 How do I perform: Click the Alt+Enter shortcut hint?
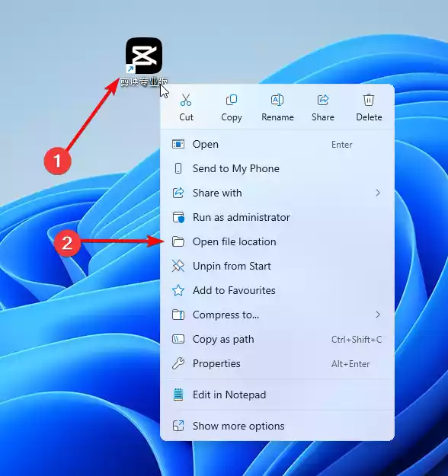point(350,364)
